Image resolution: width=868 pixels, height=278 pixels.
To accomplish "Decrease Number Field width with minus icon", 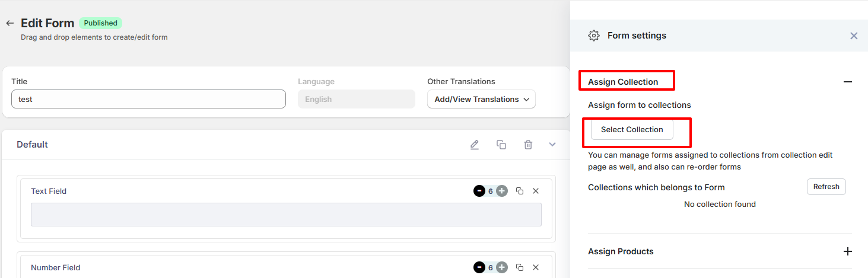I will point(479,267).
